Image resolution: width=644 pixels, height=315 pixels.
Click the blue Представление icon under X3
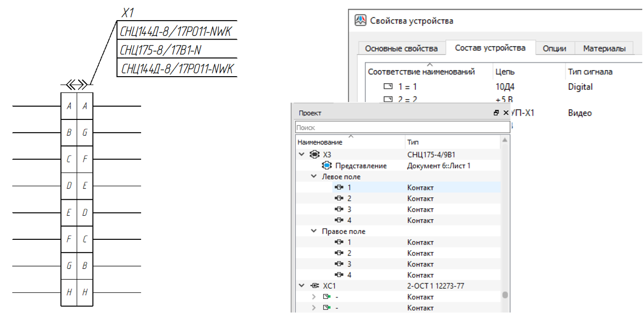[327, 165]
